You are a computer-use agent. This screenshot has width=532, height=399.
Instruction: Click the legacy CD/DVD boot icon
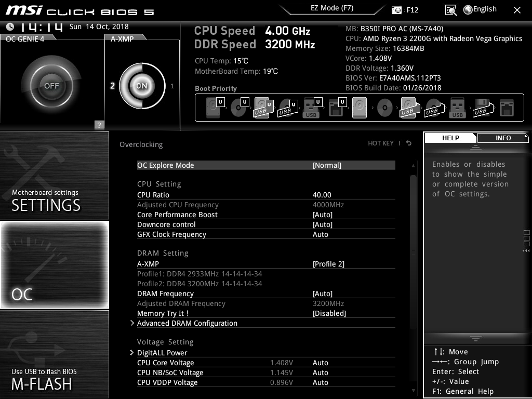point(384,108)
